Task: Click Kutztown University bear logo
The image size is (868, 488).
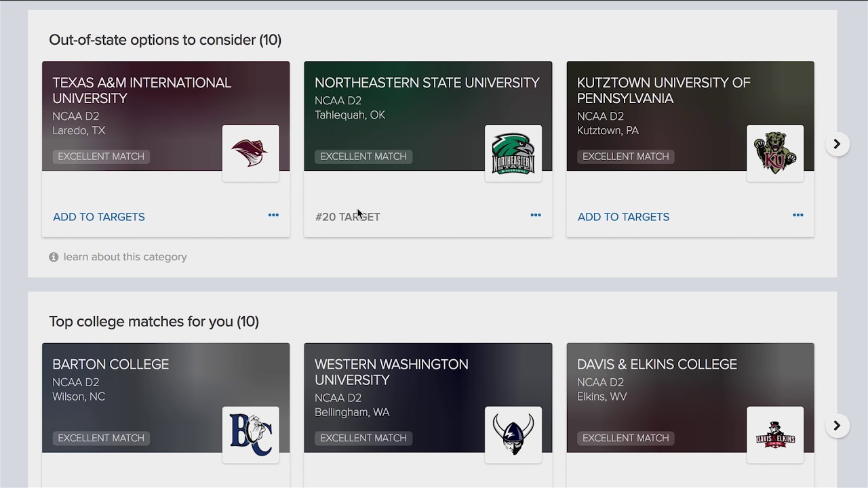Action: coord(774,153)
